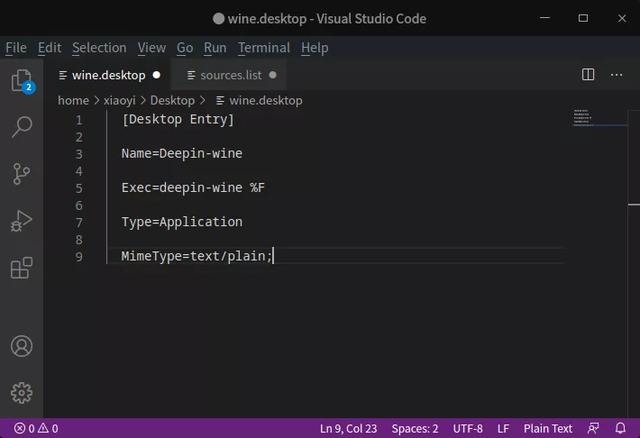Click the Exec=deepin-wine %F line
This screenshot has height=438, width=640.
click(x=193, y=188)
